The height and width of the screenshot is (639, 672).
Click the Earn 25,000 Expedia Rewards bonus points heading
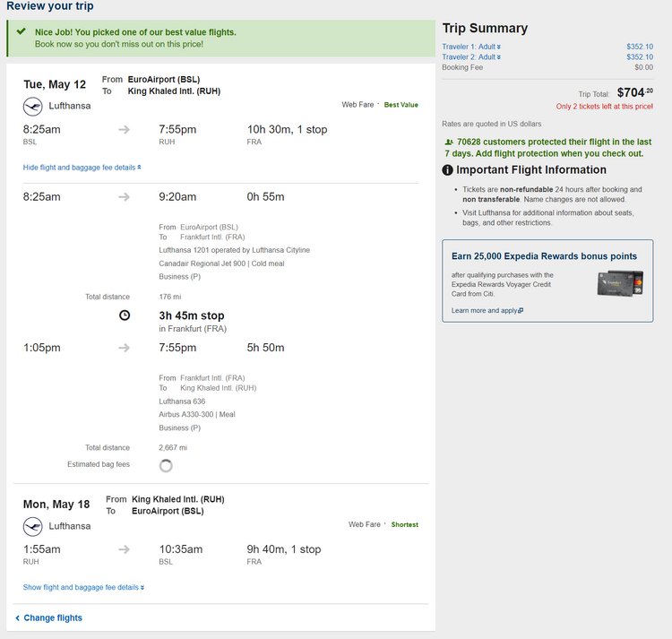[544, 256]
